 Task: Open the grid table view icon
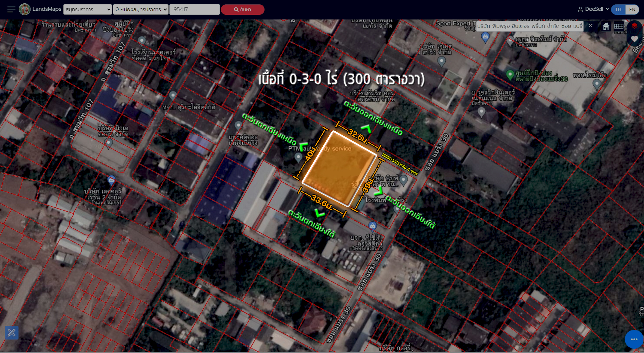(618, 26)
